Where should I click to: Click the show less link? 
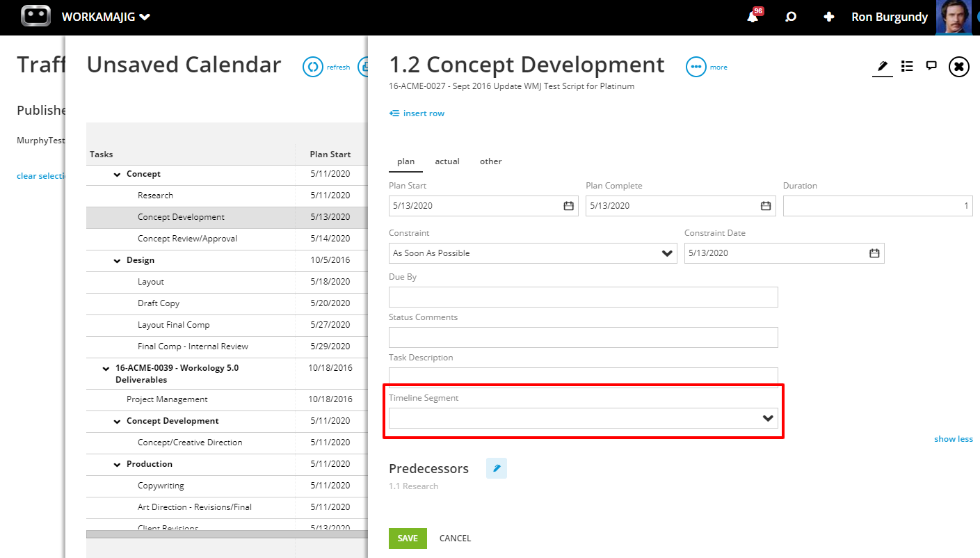(954, 439)
